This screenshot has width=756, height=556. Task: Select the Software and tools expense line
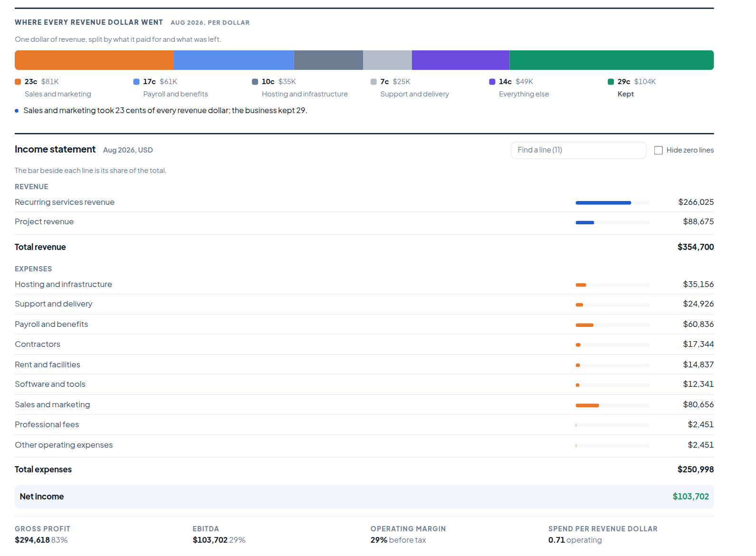click(x=364, y=384)
